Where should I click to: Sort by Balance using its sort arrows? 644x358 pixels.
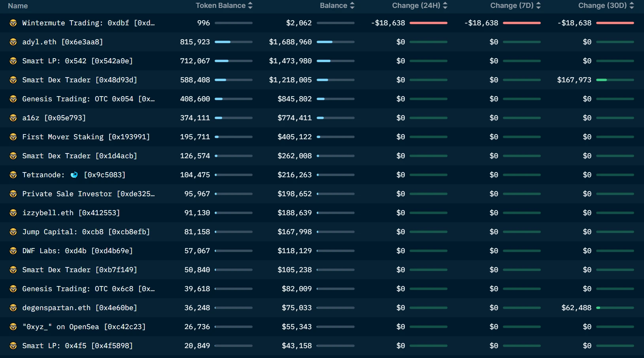(352, 6)
